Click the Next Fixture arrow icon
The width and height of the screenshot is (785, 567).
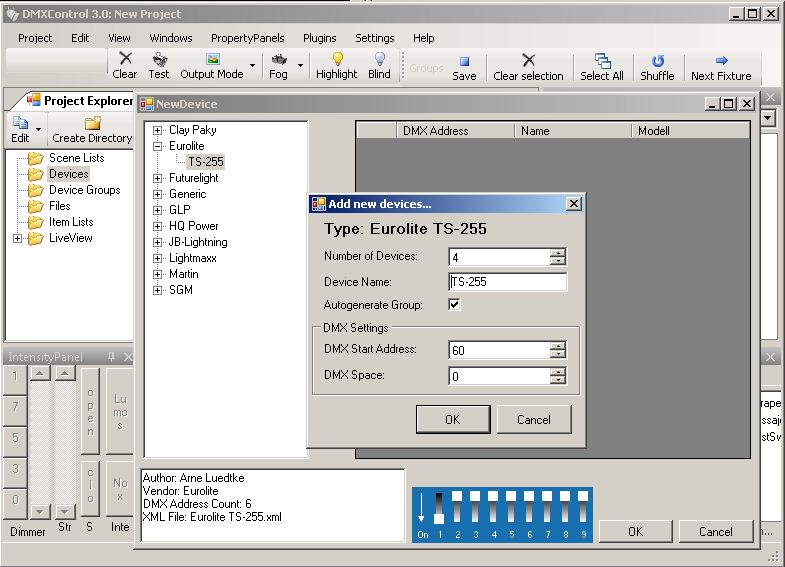point(721,60)
